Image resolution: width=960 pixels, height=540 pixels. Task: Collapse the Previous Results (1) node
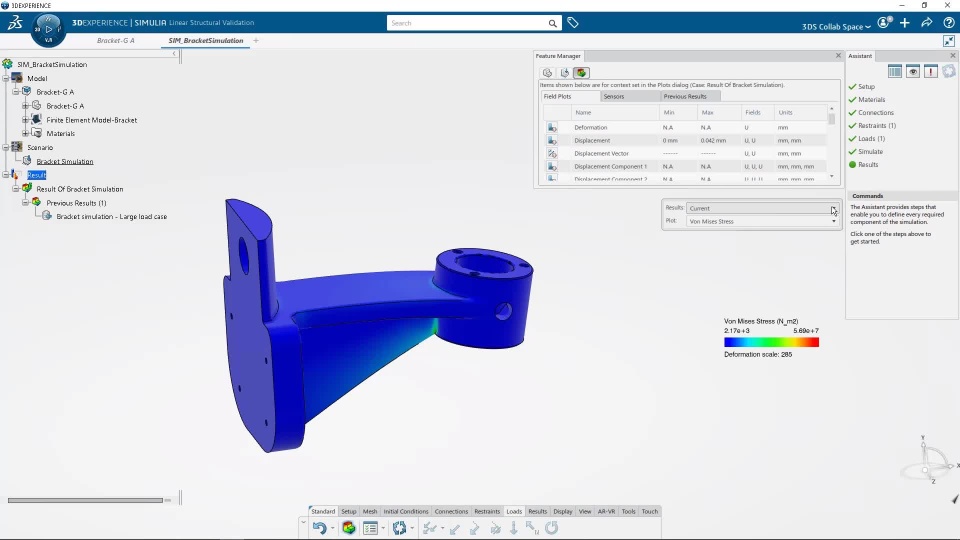pyautogui.click(x=26, y=203)
